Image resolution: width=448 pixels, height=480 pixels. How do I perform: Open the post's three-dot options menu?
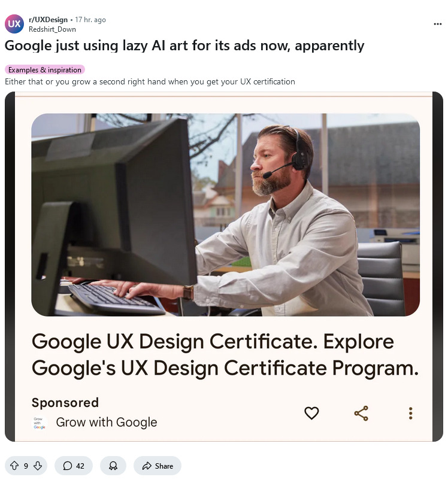tap(438, 24)
